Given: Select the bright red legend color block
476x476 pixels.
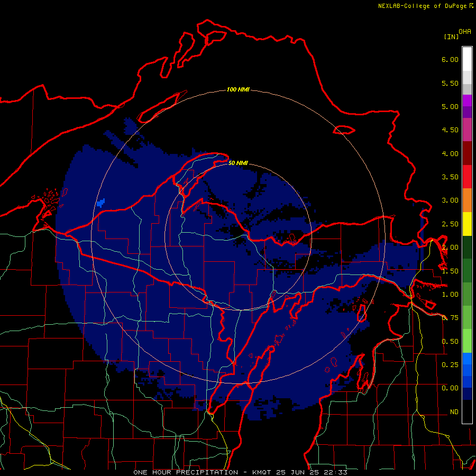Looking at the screenshot, I should [467, 177].
